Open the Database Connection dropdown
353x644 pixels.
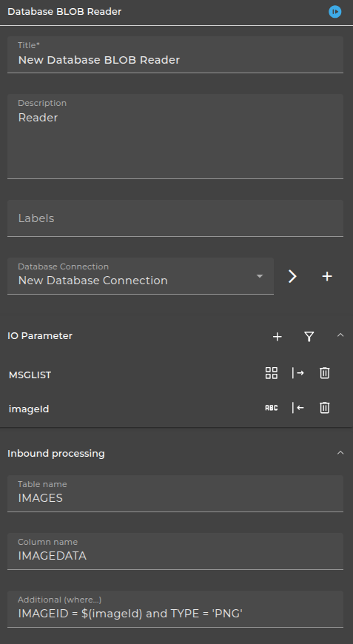[141, 276]
